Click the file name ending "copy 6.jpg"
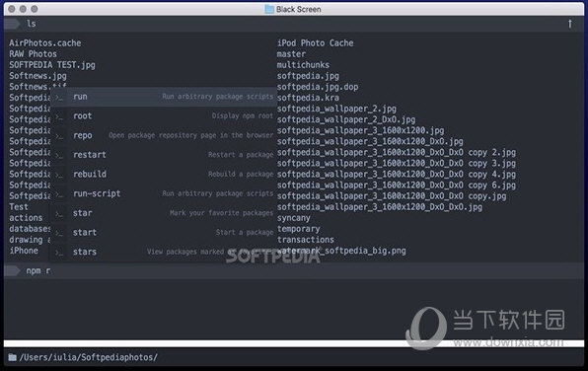The height and width of the screenshot is (371, 588). point(397,185)
